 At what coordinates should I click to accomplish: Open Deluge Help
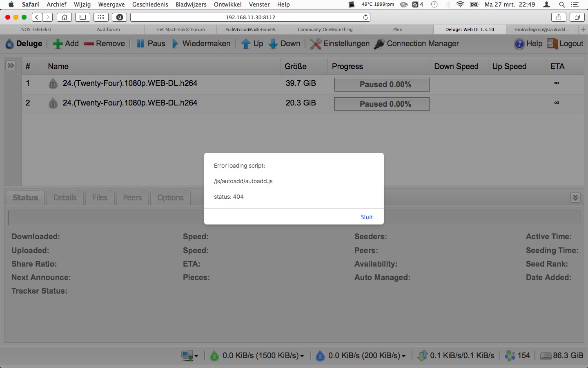pos(528,44)
